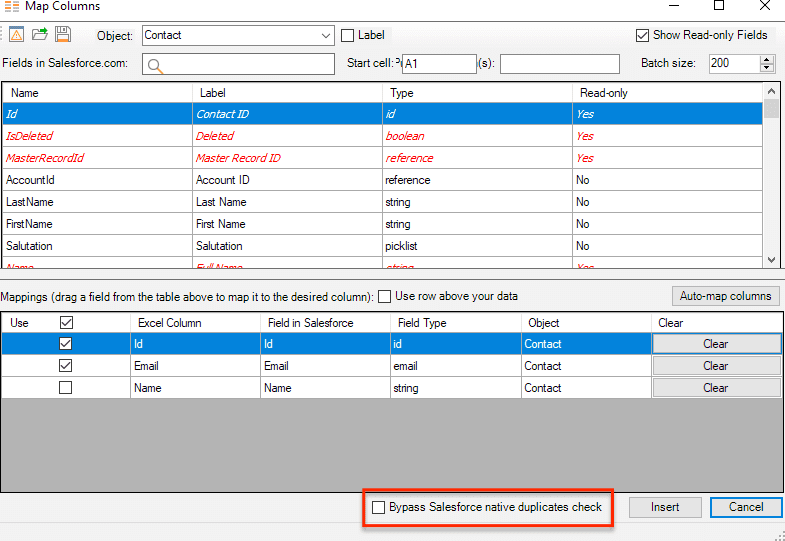Image resolution: width=785 pixels, height=541 pixels.
Task: Open a saved mapping with the folder icon
Action: (40, 35)
